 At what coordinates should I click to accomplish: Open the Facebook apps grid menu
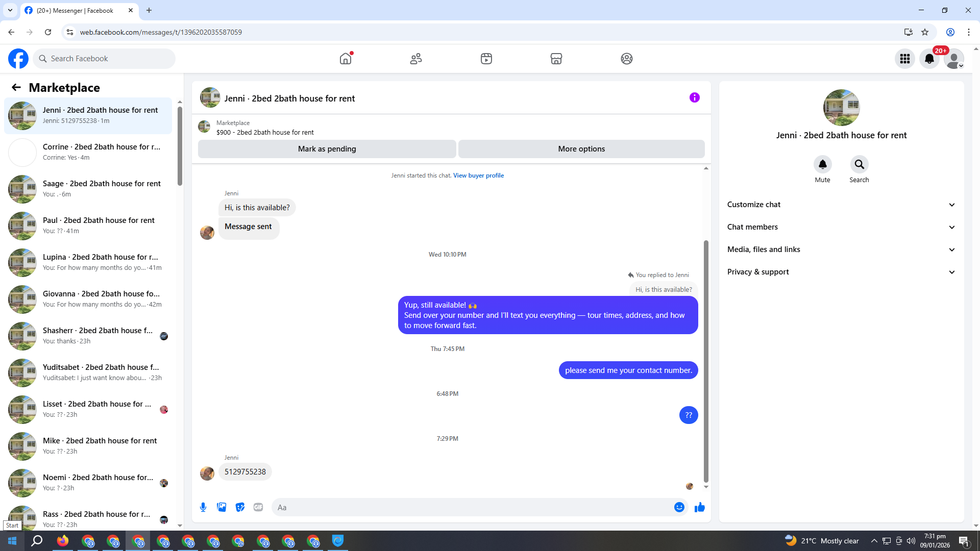tap(905, 59)
